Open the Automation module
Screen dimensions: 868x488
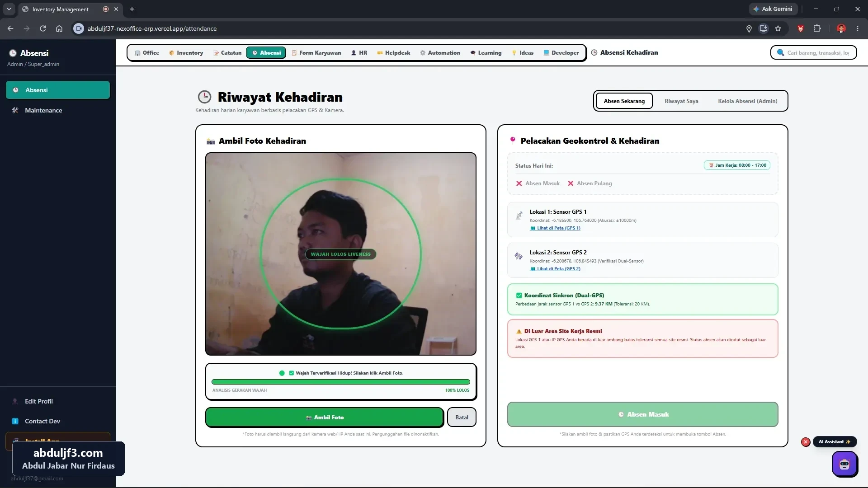[x=440, y=53]
